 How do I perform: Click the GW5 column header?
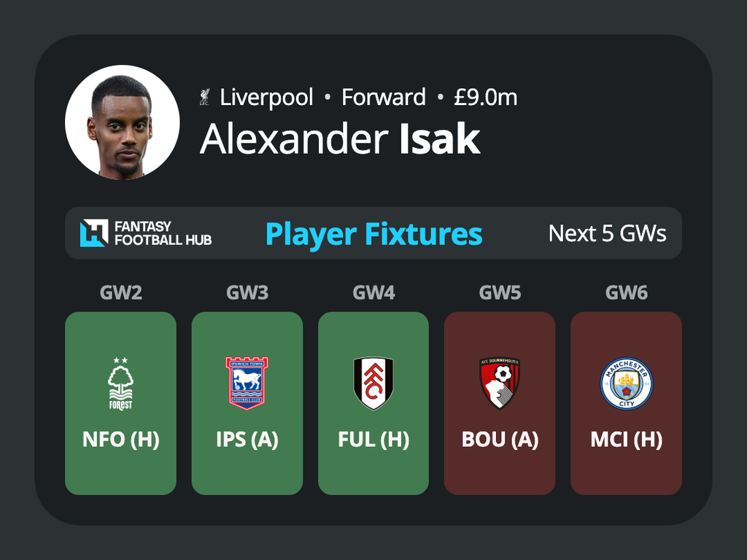coord(500,292)
